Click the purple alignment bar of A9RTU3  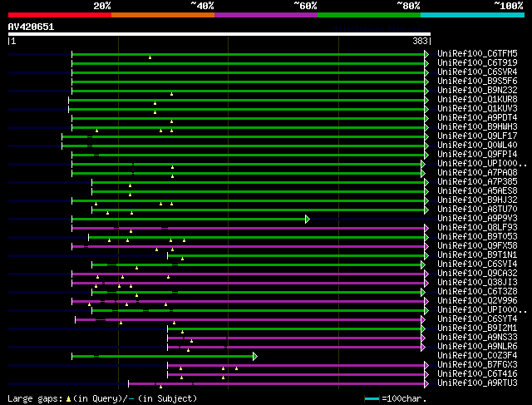[277, 384]
